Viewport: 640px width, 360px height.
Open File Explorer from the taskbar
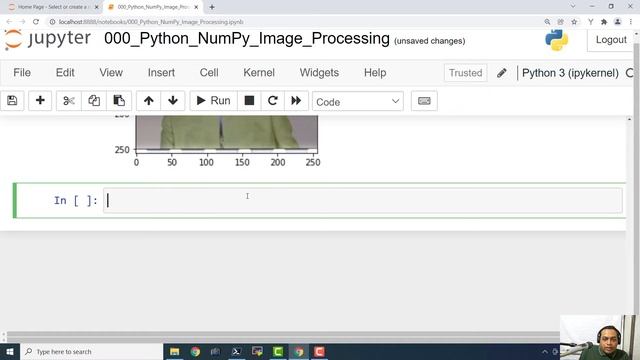point(174,351)
